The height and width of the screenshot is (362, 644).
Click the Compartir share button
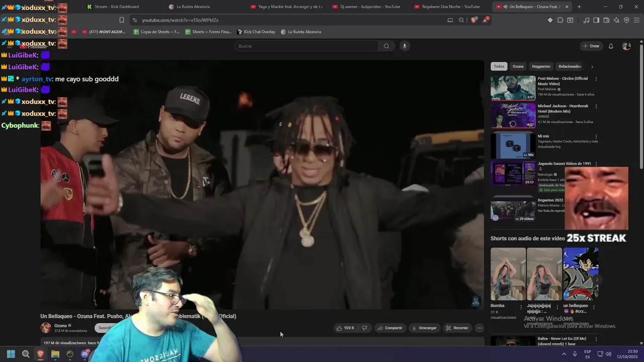[390, 328]
